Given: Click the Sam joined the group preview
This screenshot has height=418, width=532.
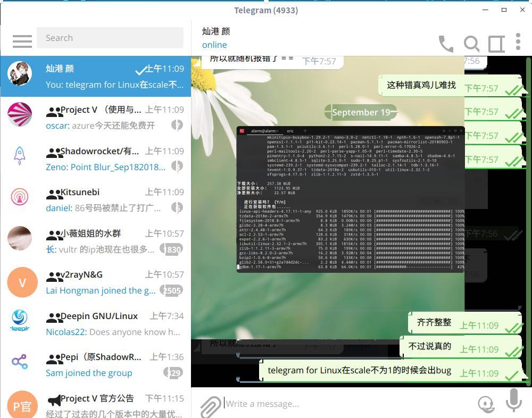Looking at the screenshot, I should point(89,373).
